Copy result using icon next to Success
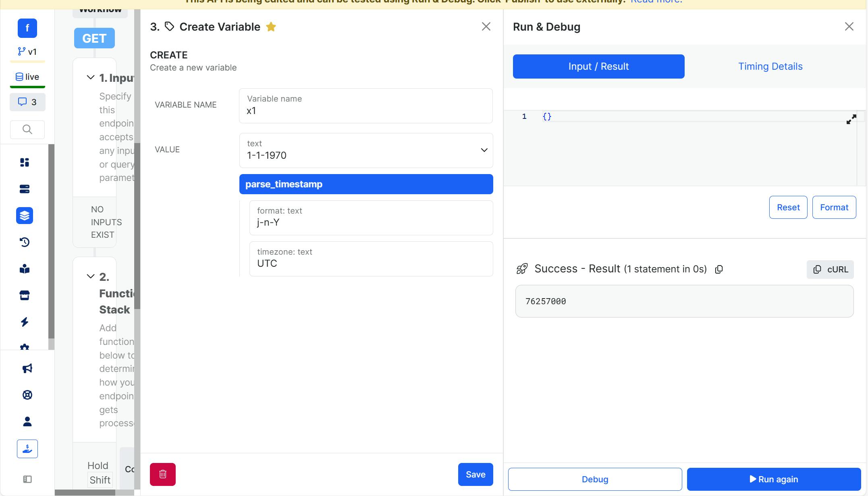Image resolution: width=868 pixels, height=496 pixels. [x=719, y=269]
